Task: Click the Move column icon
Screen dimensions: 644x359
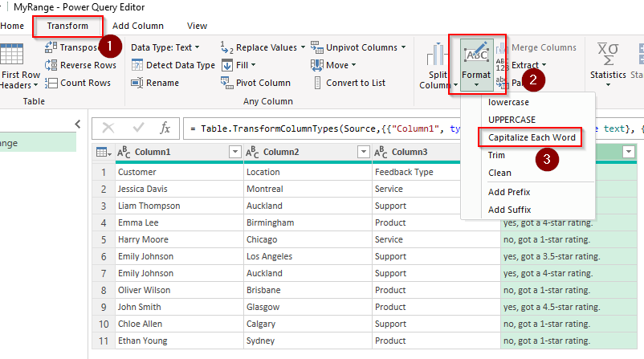Action: click(316, 65)
